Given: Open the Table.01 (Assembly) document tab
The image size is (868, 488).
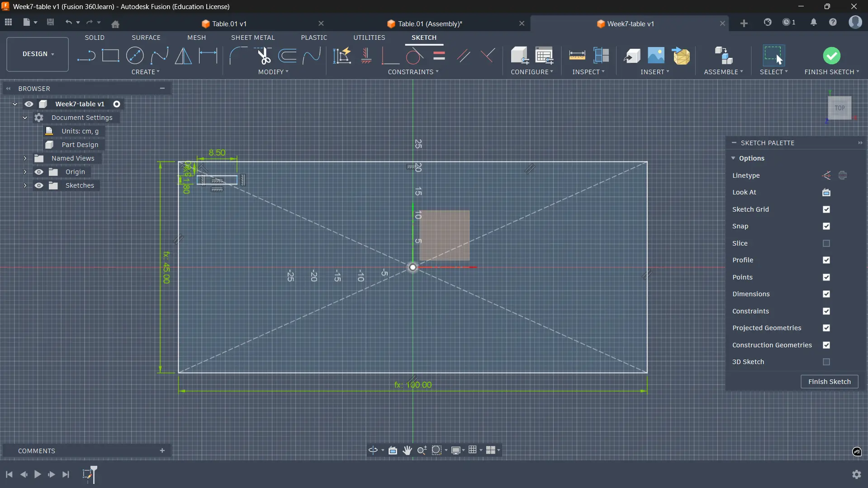Looking at the screenshot, I should [x=430, y=24].
